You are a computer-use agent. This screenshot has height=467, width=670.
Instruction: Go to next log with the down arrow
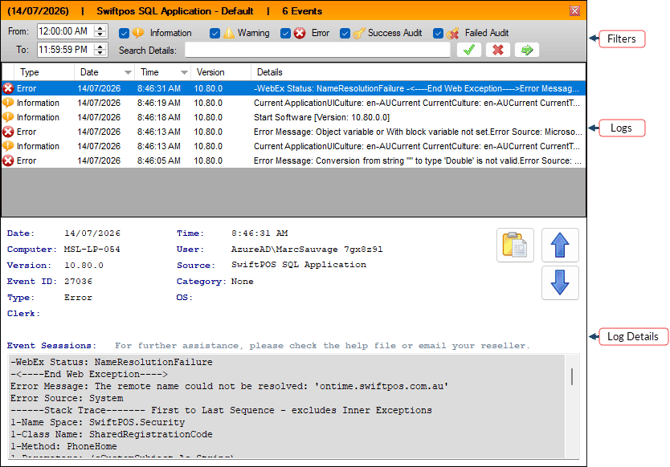click(560, 282)
